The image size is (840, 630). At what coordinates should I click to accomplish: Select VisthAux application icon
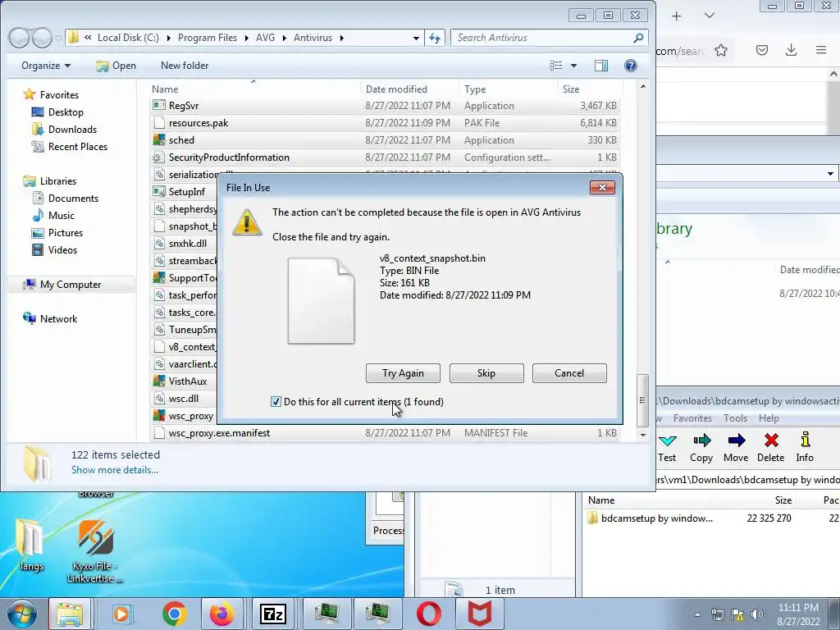pos(159,381)
